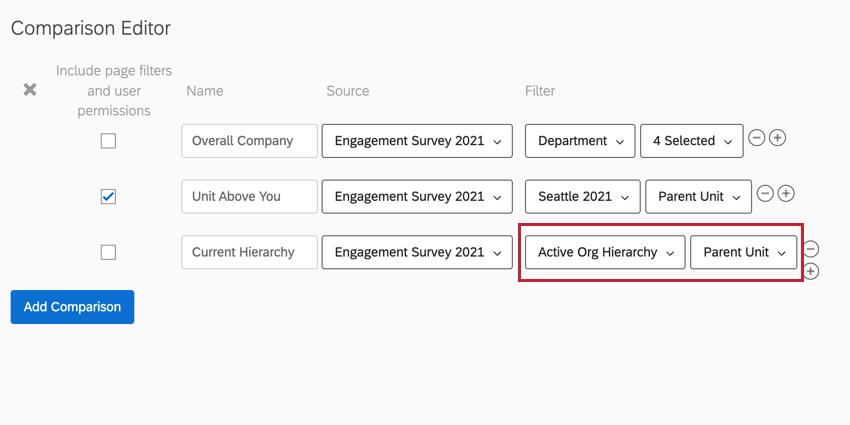The width and height of the screenshot is (850, 425).
Task: Select the Current Hierarchy name field
Action: (249, 252)
